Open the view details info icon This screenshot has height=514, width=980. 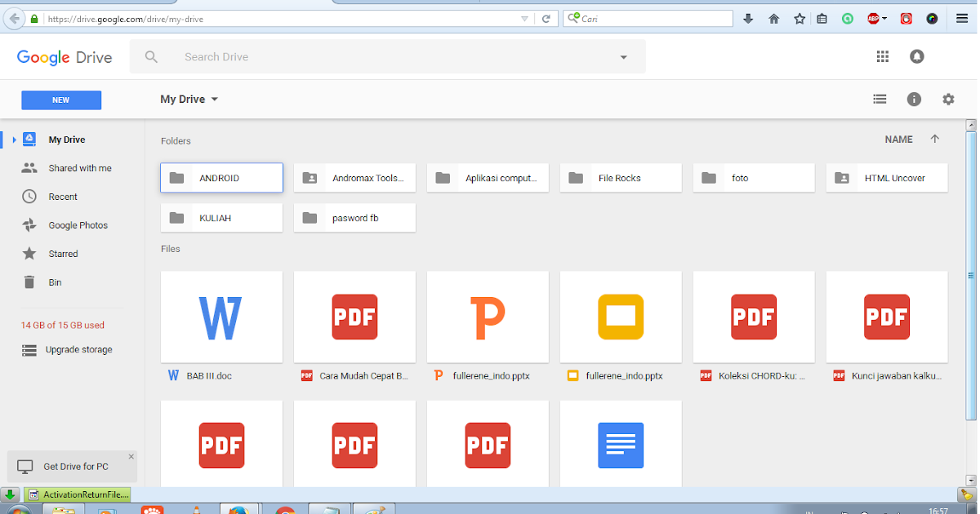(x=914, y=99)
